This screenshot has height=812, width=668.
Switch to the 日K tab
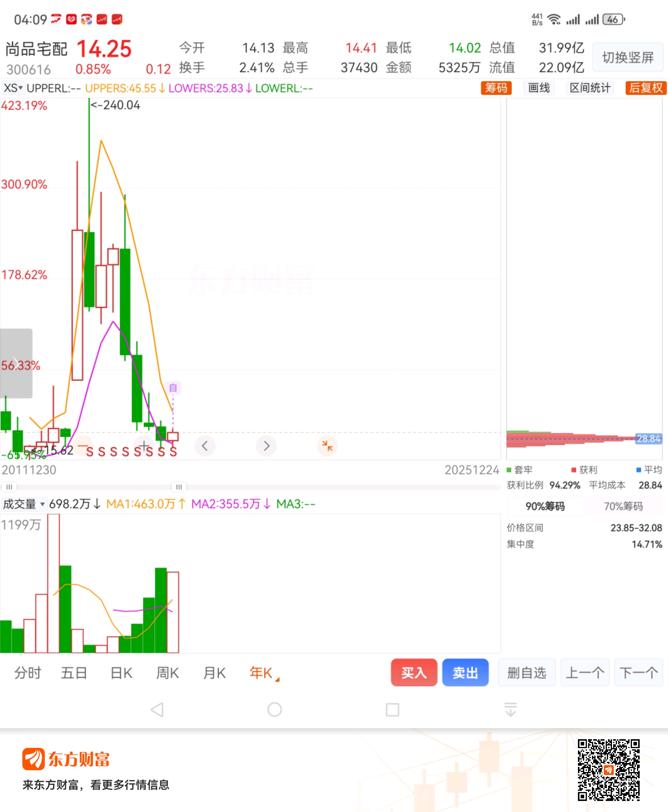coord(121,673)
